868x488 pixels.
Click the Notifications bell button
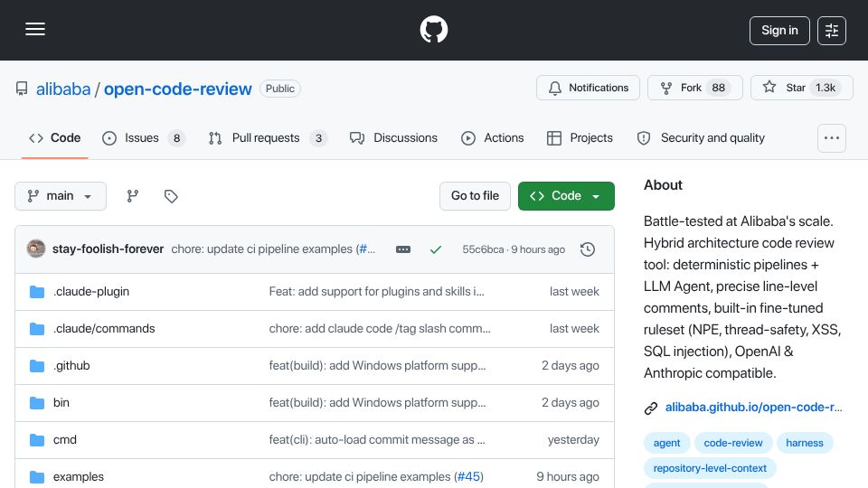588,88
